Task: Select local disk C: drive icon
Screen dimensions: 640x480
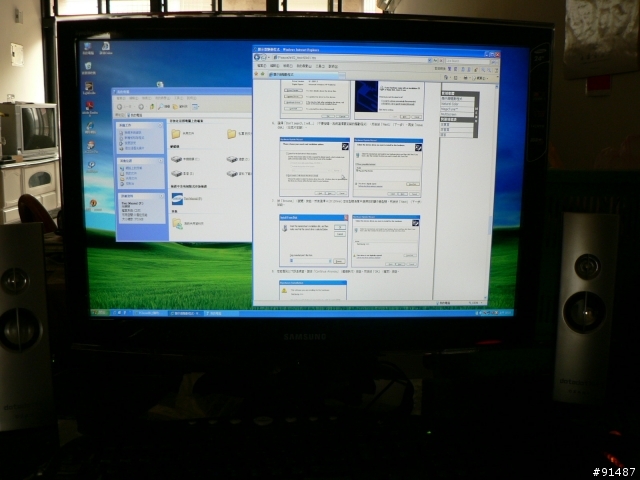Action: (176, 159)
